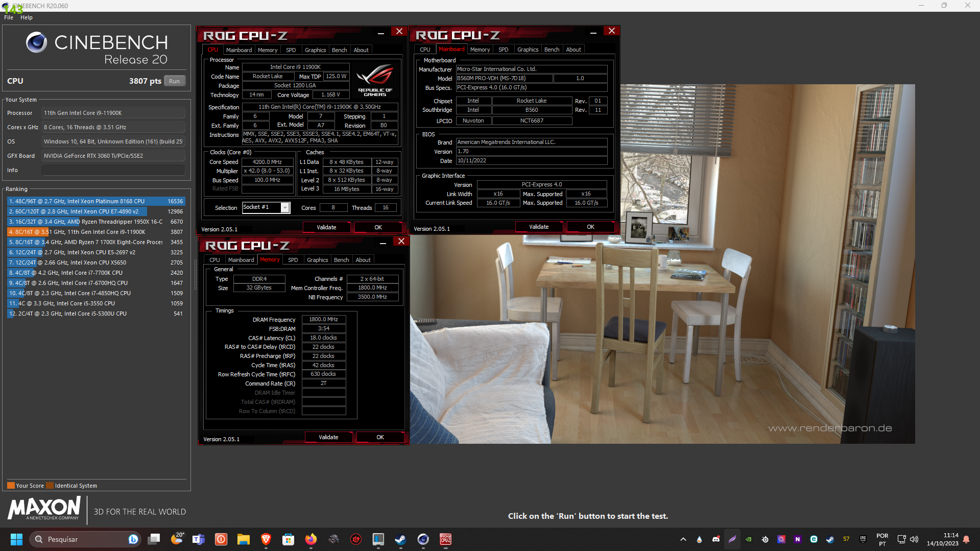Click the Core i5-3550 ranking row
The height and width of the screenshot is (551, 980).
coord(96,303)
